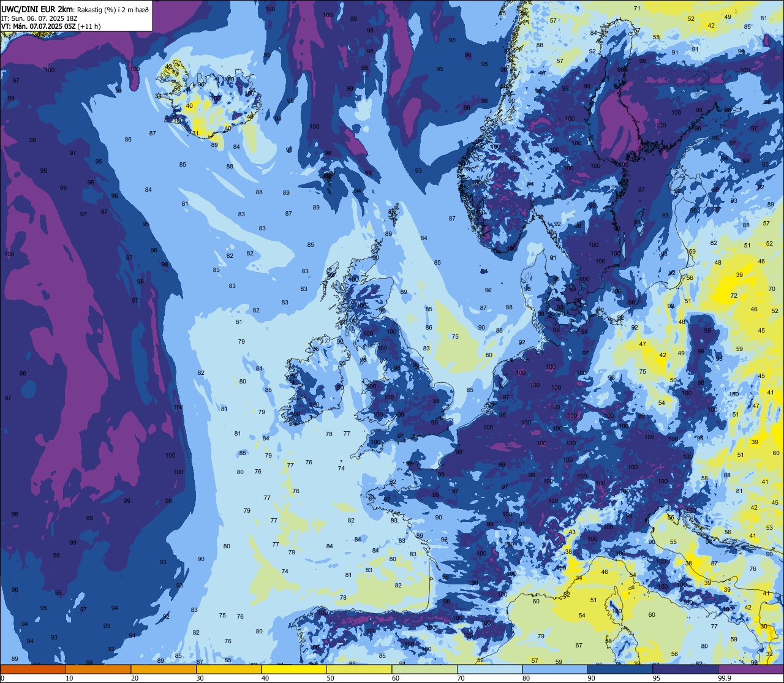Click the humidity value "67" on the map
The image size is (784, 683).
(579, 646)
